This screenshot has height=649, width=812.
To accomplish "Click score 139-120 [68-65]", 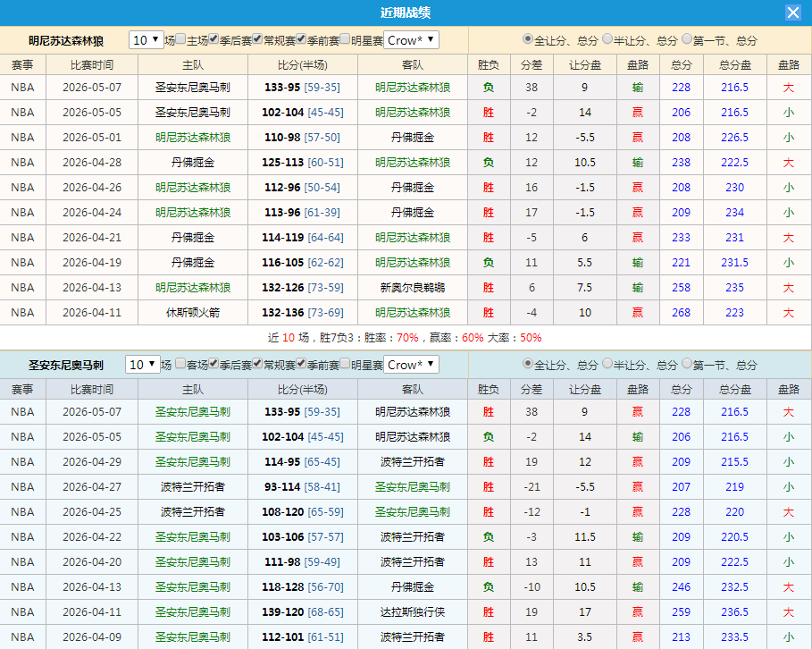I will click(303, 612).
